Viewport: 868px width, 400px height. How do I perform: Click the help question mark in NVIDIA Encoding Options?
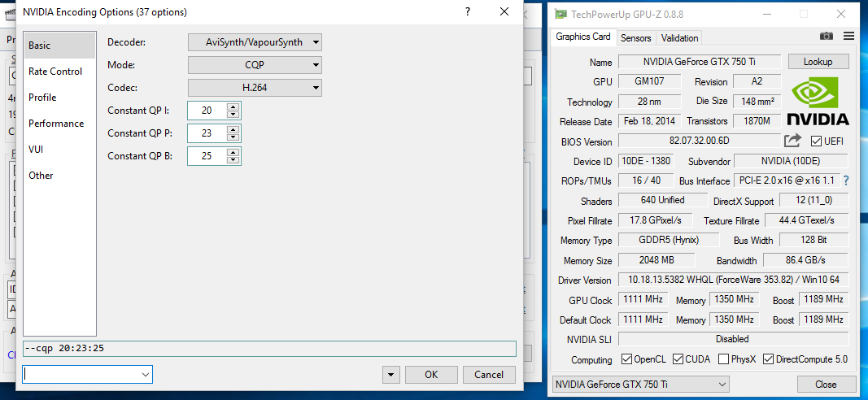pyautogui.click(x=469, y=11)
